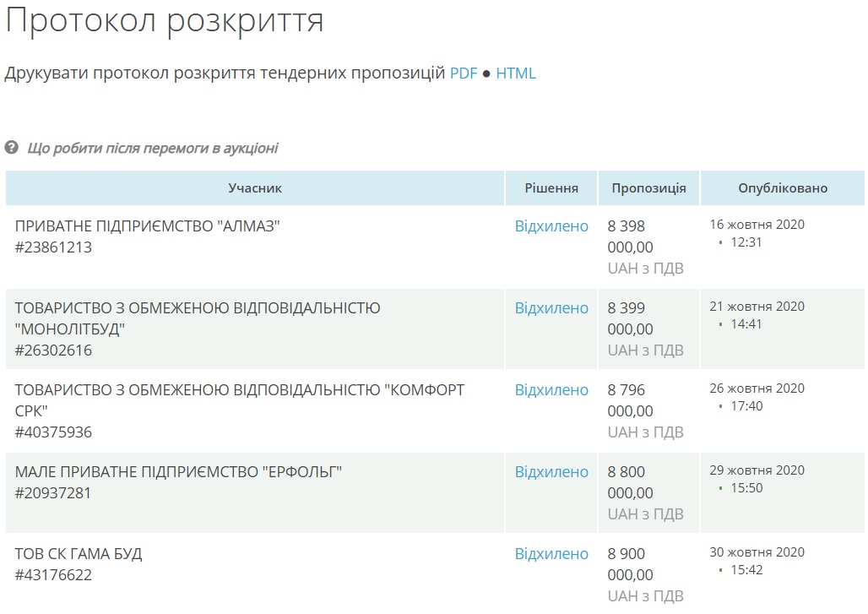Click the 'Опубліковано' column header

click(783, 188)
